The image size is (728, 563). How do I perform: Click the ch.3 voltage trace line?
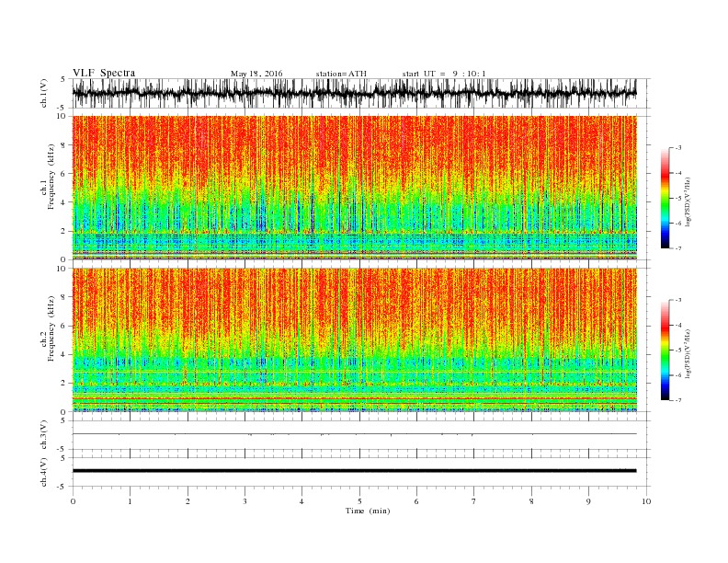pos(355,434)
